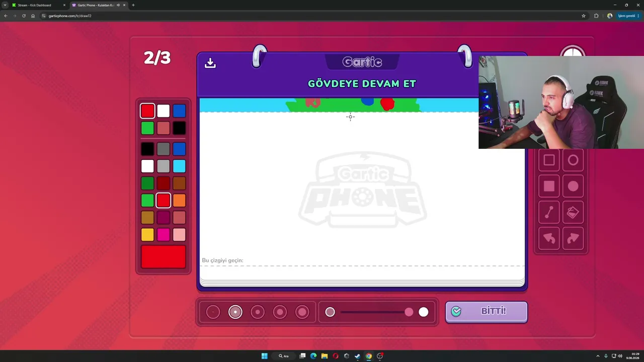Pick the dark green color swatch
644x362 pixels.
coord(147,184)
